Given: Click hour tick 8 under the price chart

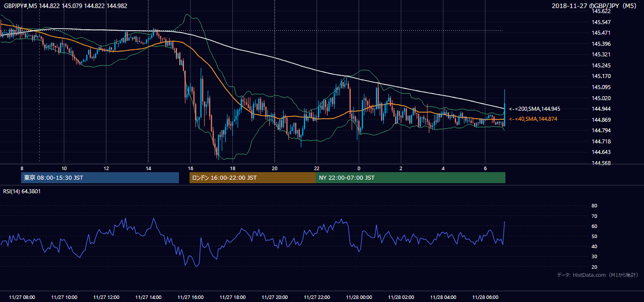Looking at the screenshot, I should click(x=22, y=168).
